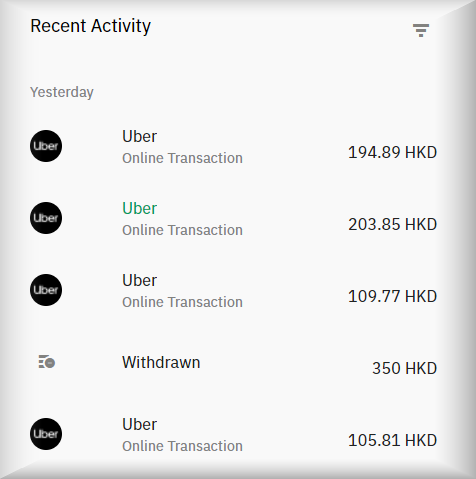Click the Uber logo for 203.85 HKD transaction
This screenshot has width=476, height=479.
pos(46,218)
